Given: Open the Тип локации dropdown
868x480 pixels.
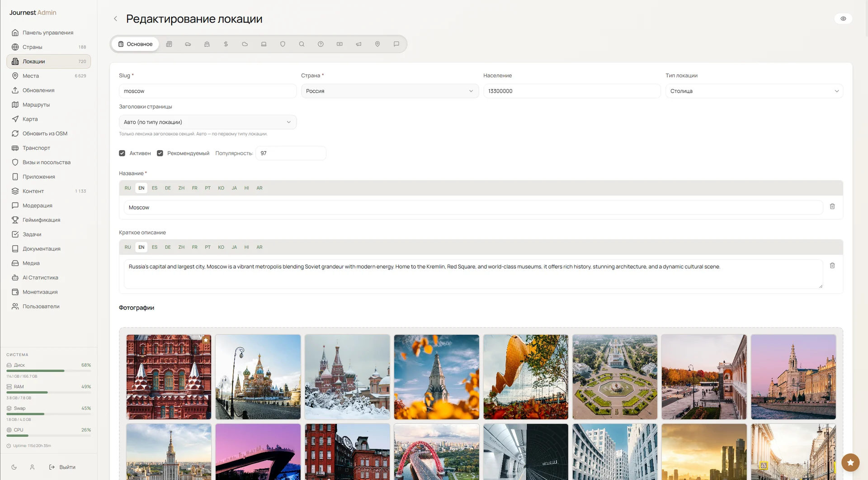Looking at the screenshot, I should click(x=754, y=91).
